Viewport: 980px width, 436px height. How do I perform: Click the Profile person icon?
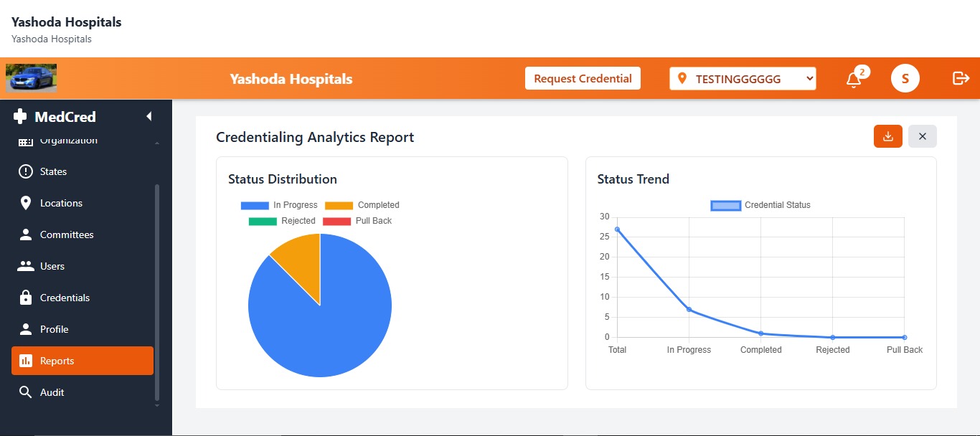pyautogui.click(x=26, y=329)
